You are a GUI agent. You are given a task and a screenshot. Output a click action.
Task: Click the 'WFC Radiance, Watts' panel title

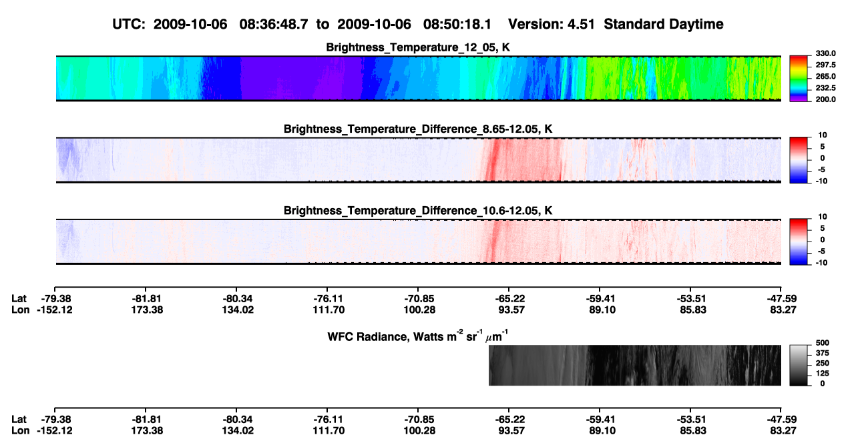tap(419, 336)
